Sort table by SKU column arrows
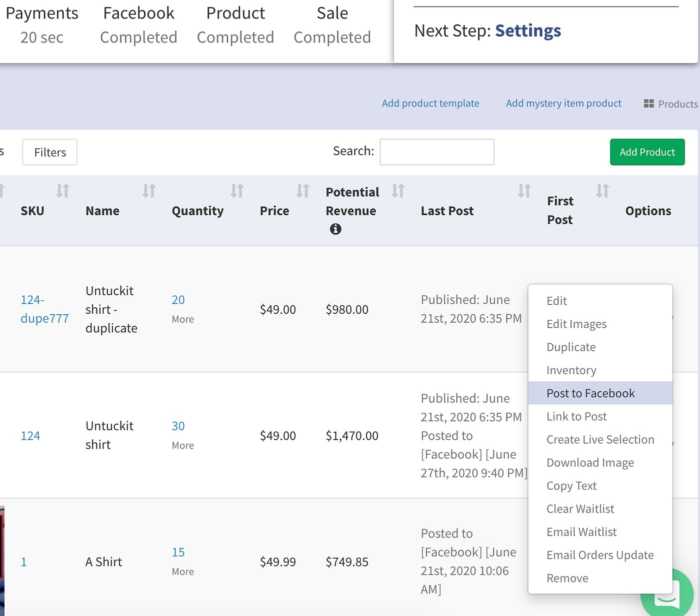Image resolution: width=700 pixels, height=616 pixels. (x=62, y=191)
